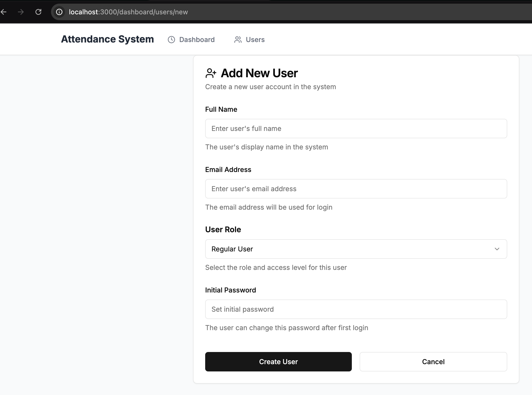Focus the Full Name input field
Screen dimensions: 532x395
point(356,129)
